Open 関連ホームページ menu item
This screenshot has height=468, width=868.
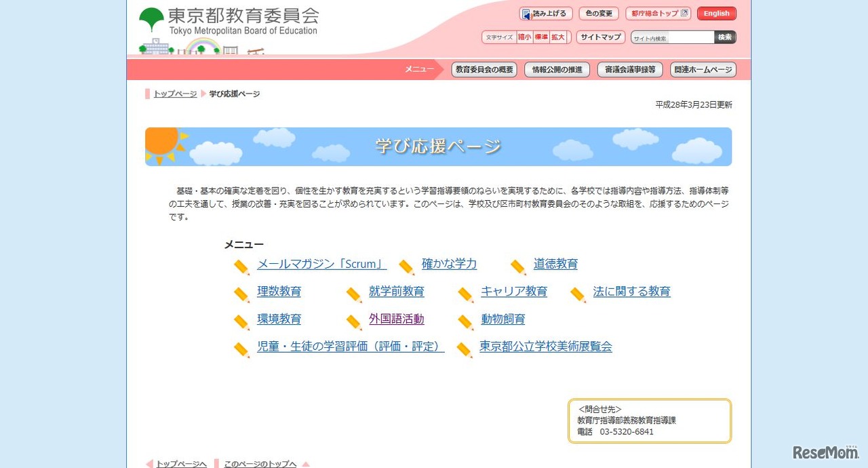(x=703, y=69)
